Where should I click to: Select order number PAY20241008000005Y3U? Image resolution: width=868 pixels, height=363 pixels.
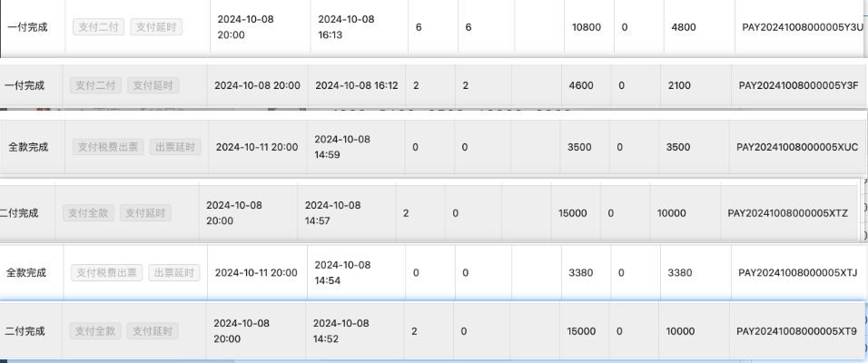[803, 27]
